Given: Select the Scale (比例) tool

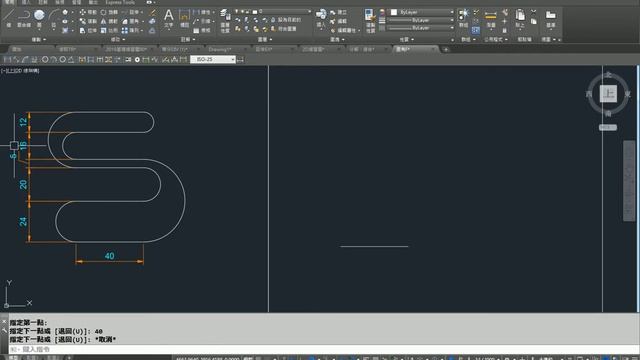Looking at the screenshot, I should 109,30.
